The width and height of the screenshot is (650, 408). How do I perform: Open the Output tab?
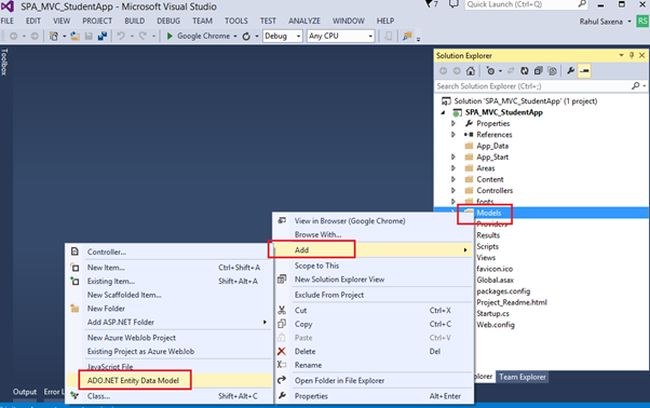point(24,392)
